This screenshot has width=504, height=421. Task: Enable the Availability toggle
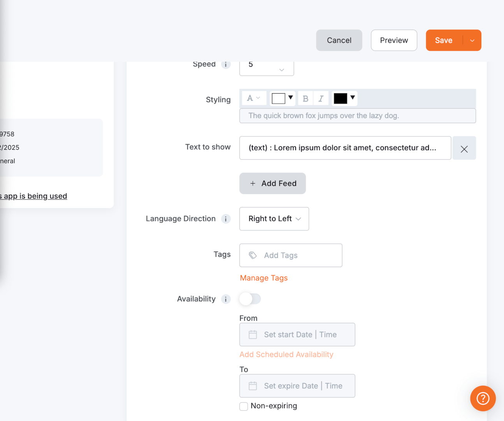click(x=250, y=299)
